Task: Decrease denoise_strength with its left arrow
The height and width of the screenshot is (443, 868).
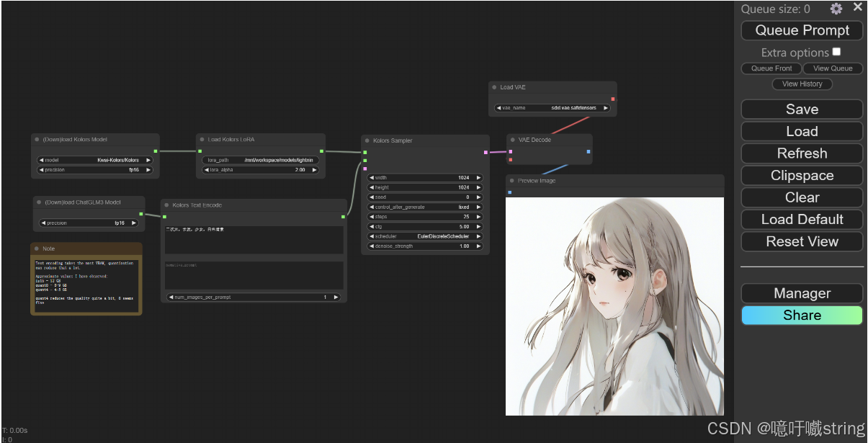Action: pyautogui.click(x=372, y=246)
